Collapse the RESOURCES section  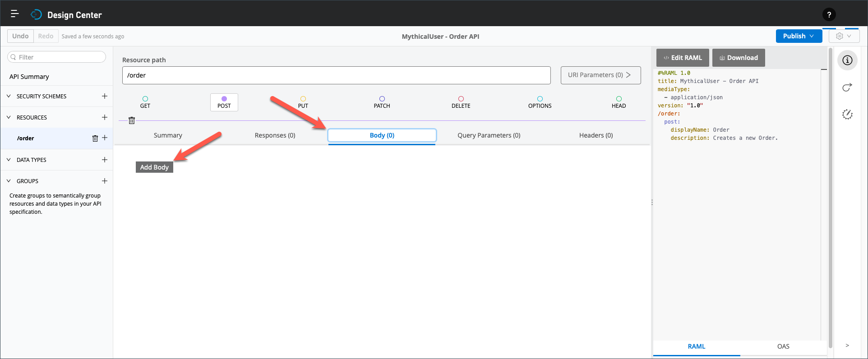9,117
